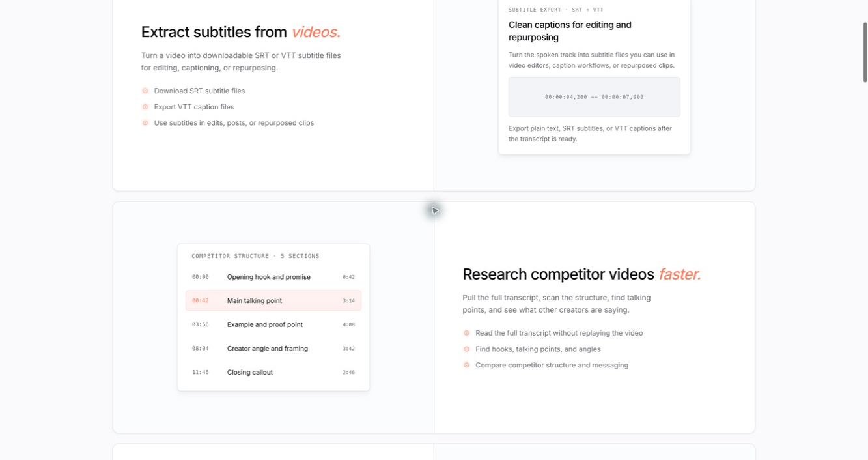Click the 03:56 timestamp
Viewport: 868px width, 460px height.
click(201, 324)
